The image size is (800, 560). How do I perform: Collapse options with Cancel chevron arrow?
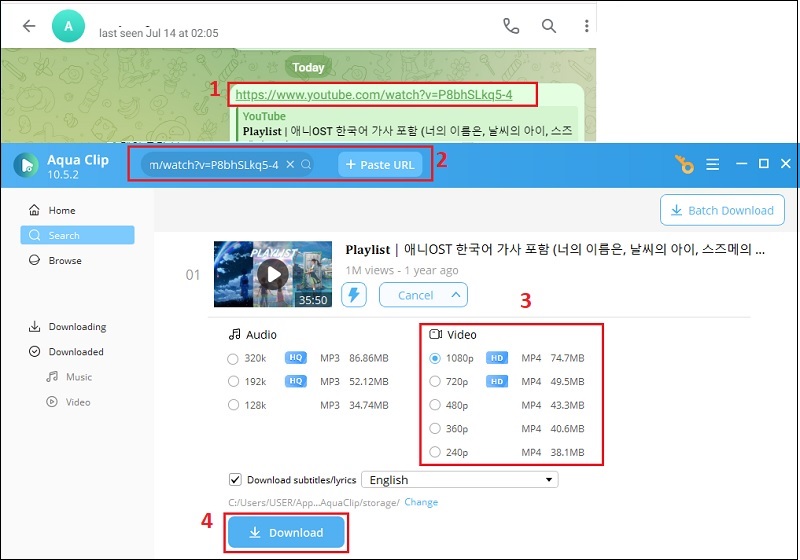point(456,295)
